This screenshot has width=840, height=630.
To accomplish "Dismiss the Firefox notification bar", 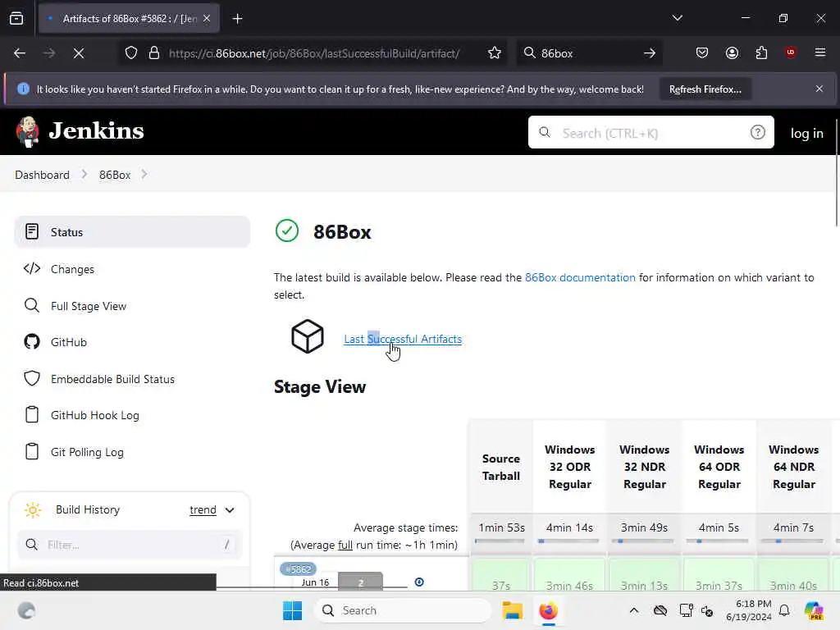I will coord(819,89).
